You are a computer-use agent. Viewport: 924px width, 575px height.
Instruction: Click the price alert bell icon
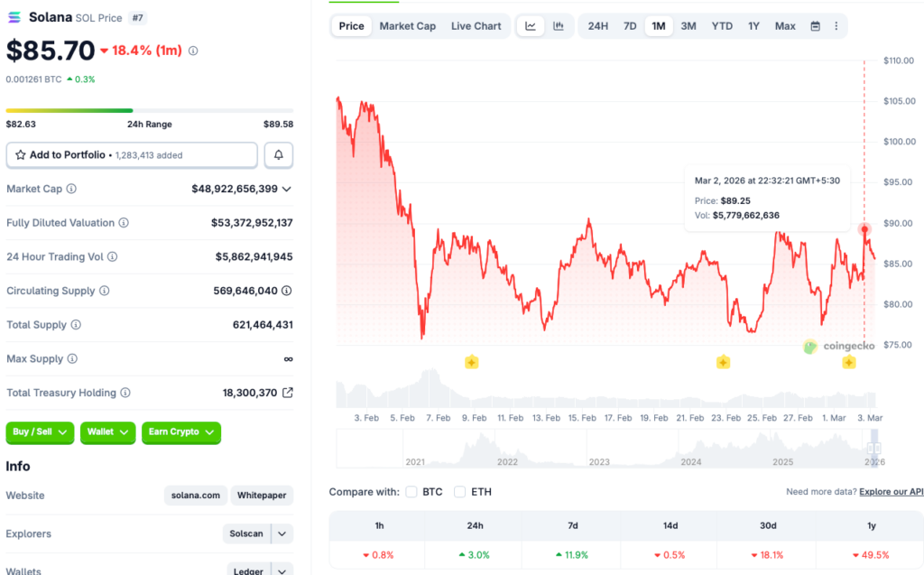tap(278, 155)
